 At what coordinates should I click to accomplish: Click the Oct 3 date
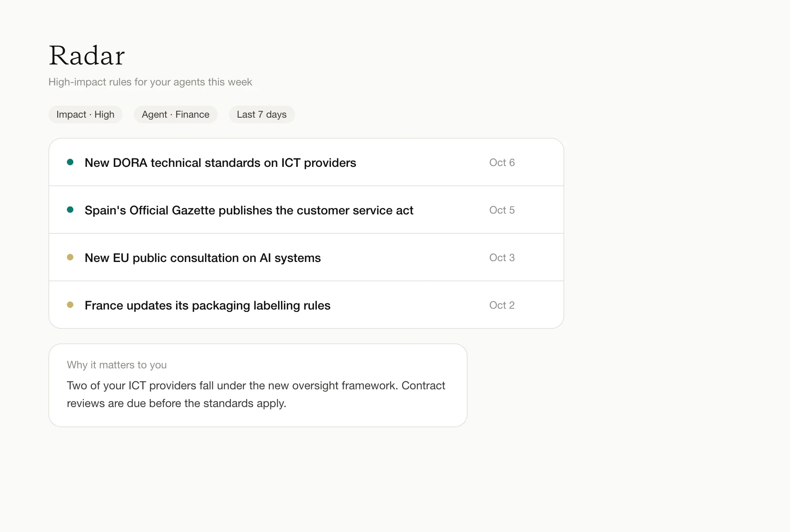[502, 258]
